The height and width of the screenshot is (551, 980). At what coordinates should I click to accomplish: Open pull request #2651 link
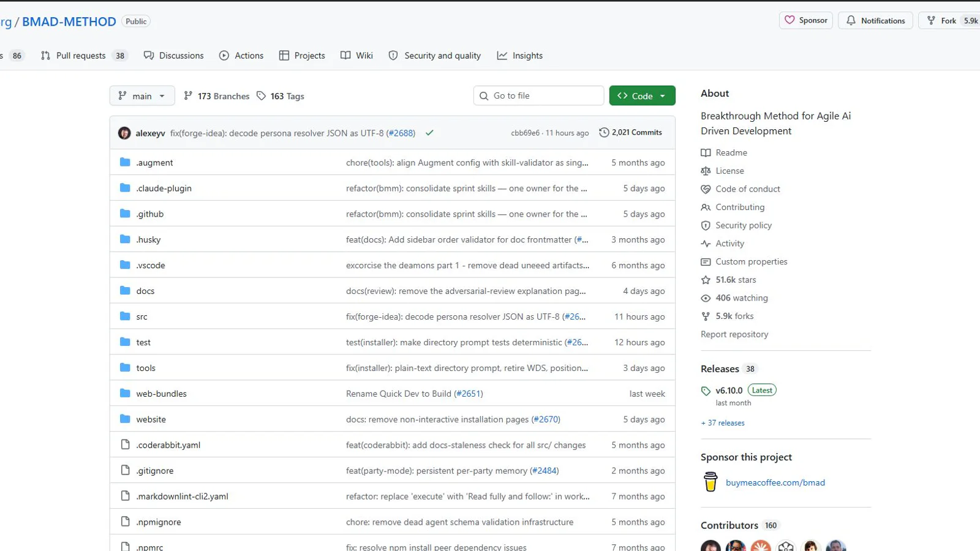point(469,394)
